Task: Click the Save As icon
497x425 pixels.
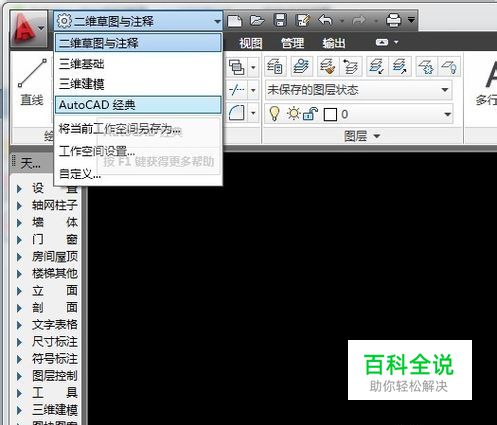Action: tap(303, 21)
